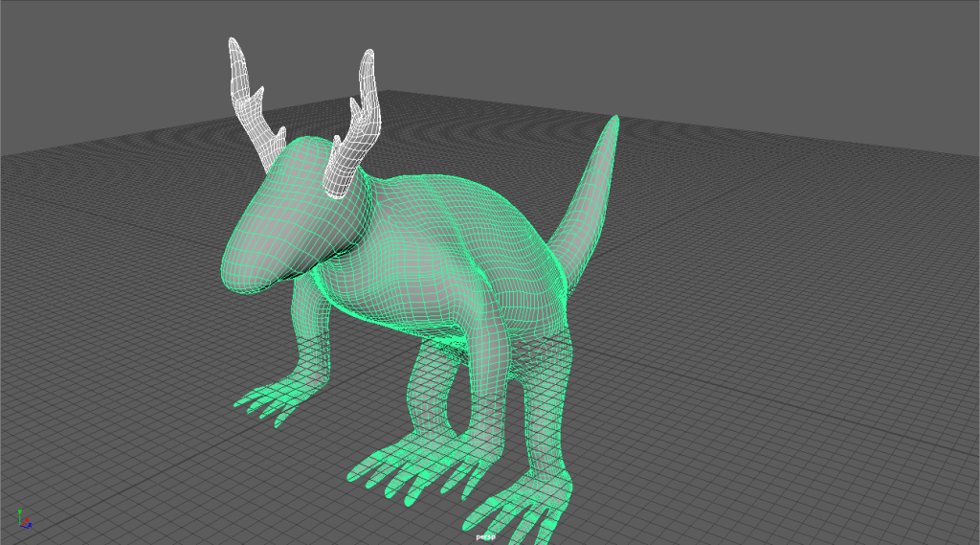Click the XYZ axis orientation gizmo
Screen dimensions: 980x545
click(x=24, y=519)
